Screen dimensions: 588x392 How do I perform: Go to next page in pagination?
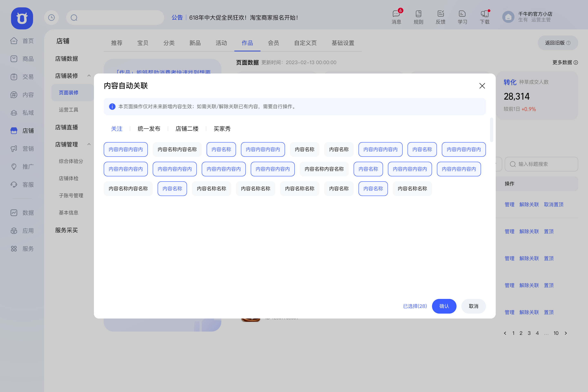[566, 333]
